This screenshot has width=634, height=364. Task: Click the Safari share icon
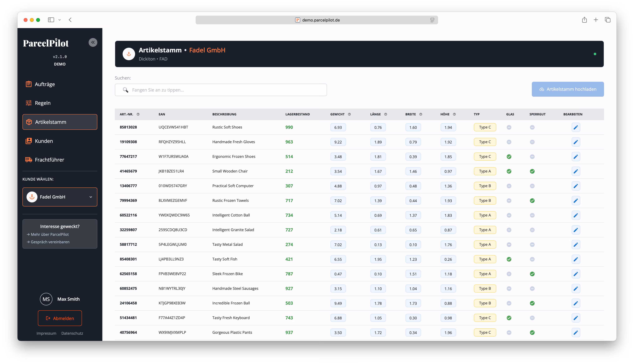click(x=584, y=20)
